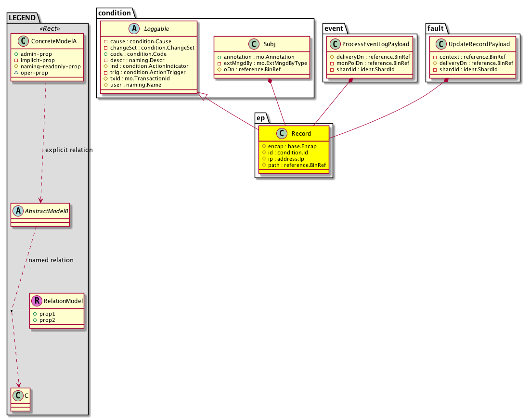
Task: Click the C icon of UpdateRecordPayload
Action: (x=438, y=44)
